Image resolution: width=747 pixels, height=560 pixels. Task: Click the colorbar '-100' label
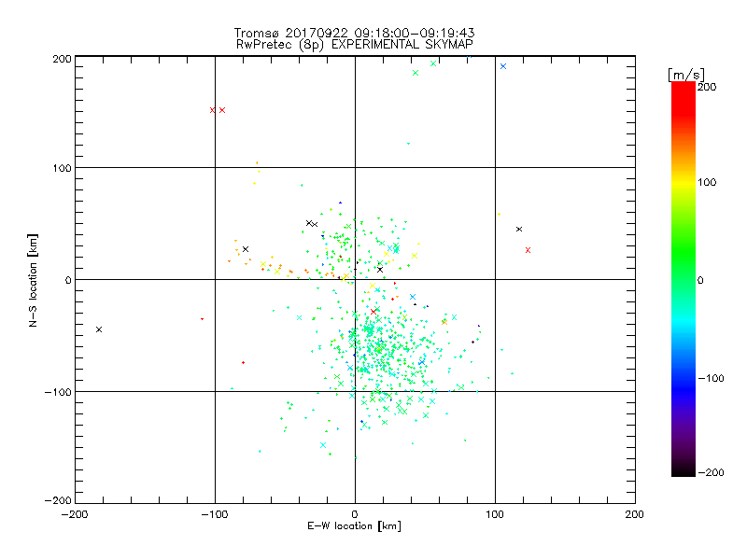[x=711, y=379]
